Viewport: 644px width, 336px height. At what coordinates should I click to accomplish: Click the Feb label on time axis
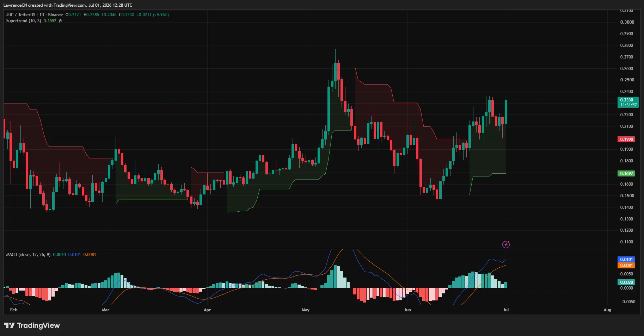tap(14, 310)
